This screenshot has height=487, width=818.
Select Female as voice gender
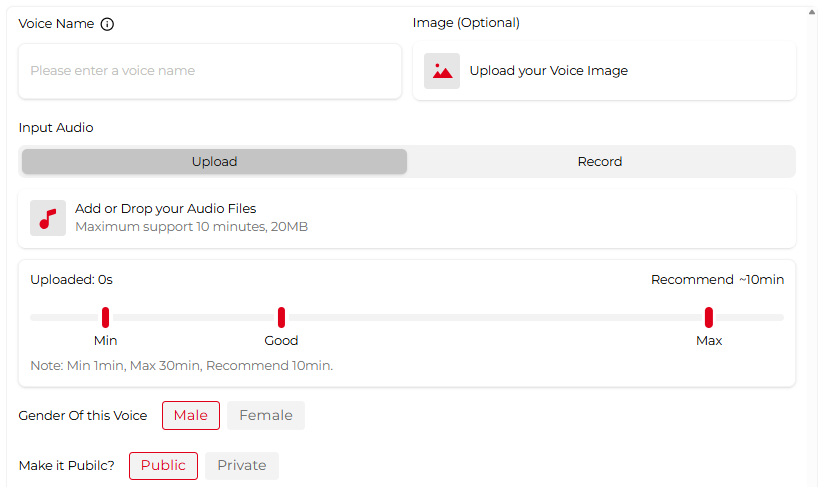click(266, 416)
